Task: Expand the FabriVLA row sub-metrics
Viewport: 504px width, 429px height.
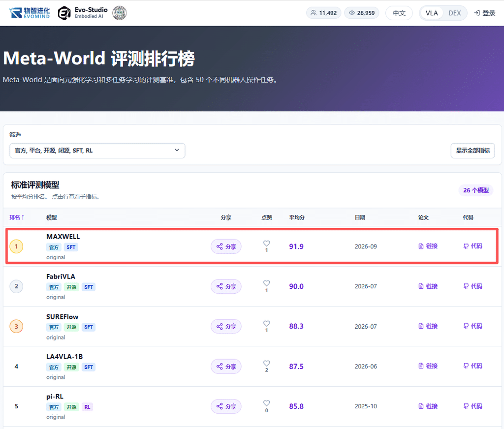Action: pos(252,286)
